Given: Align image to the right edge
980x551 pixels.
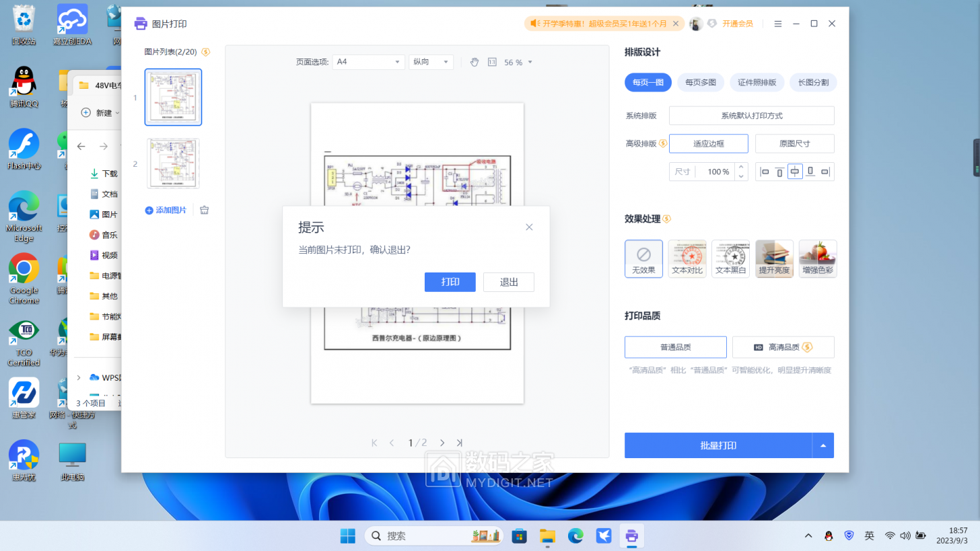Looking at the screenshot, I should point(826,172).
